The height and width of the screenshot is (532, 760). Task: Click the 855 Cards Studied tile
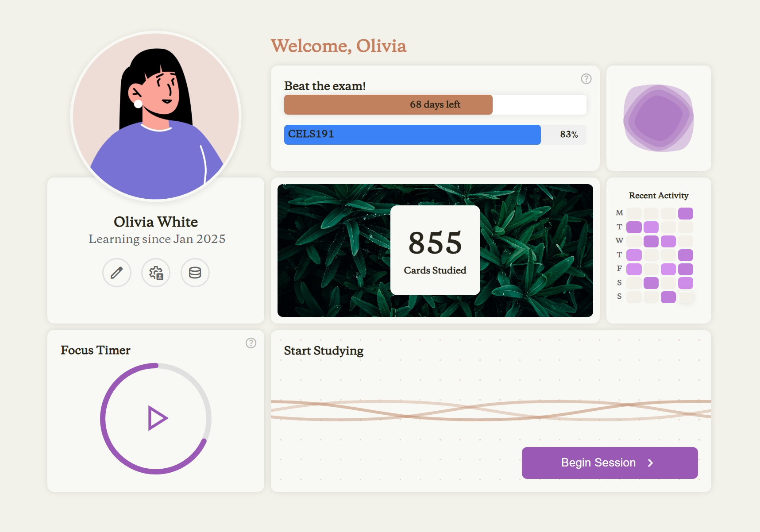[x=435, y=251]
